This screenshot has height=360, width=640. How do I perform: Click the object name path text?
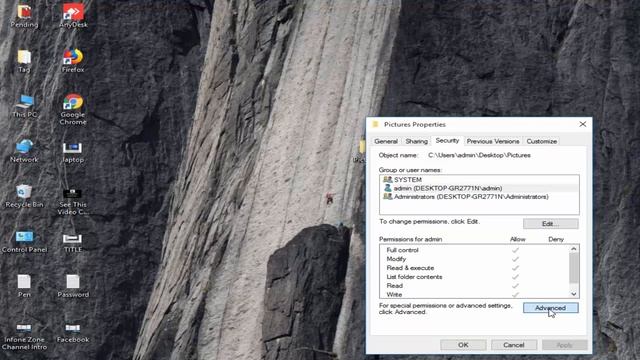tap(479, 155)
